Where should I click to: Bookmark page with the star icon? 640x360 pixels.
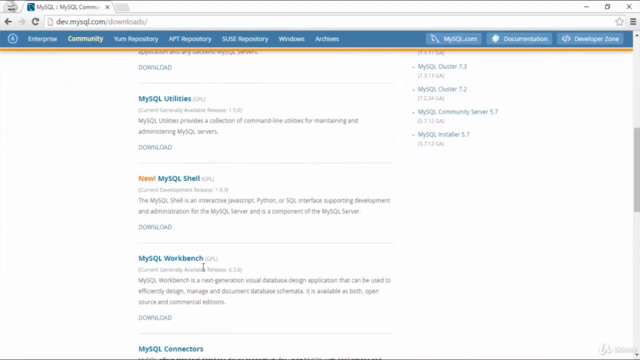[x=619, y=22]
